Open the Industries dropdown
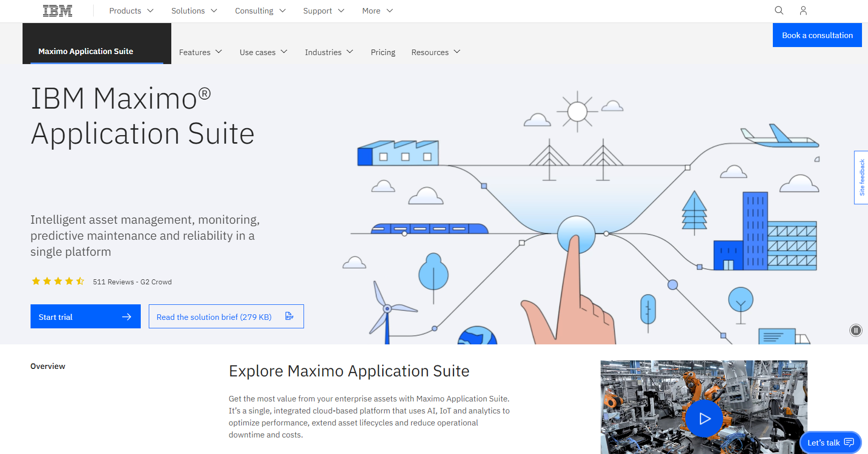Viewport: 868px width, 454px height. pos(329,52)
